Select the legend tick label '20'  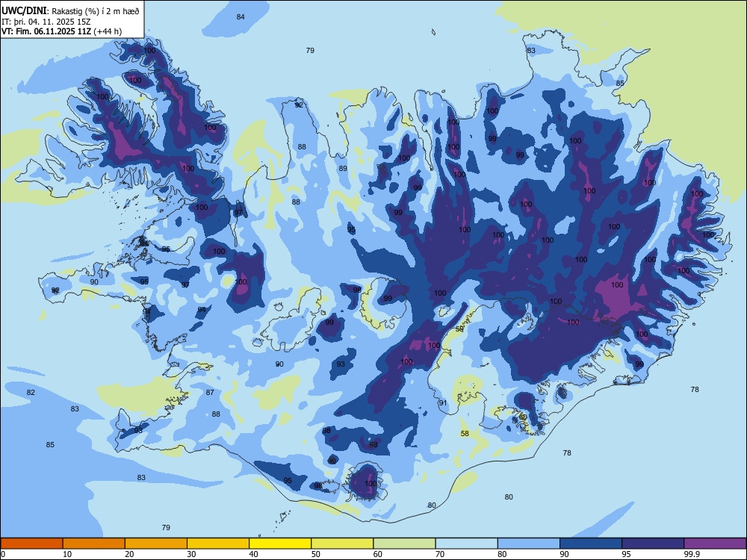coord(129,554)
